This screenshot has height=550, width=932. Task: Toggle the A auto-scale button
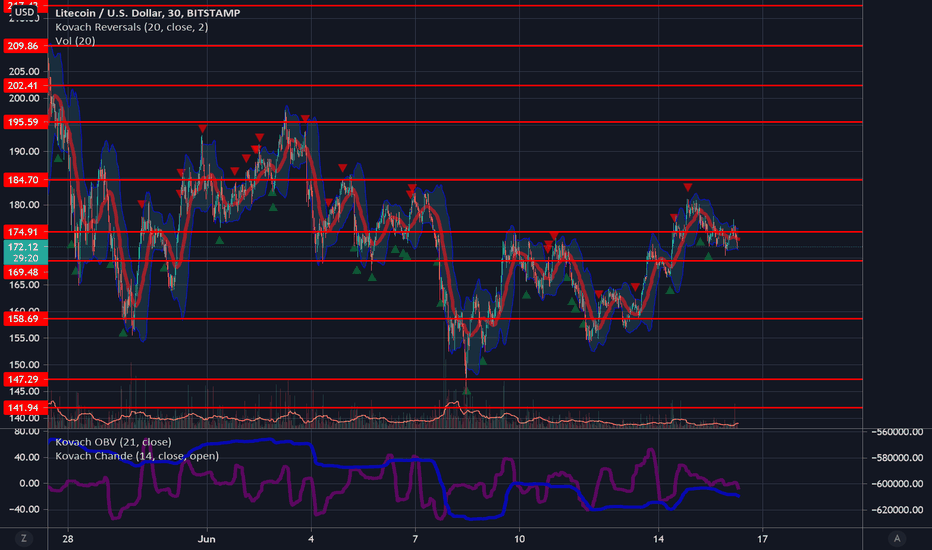pos(897,539)
